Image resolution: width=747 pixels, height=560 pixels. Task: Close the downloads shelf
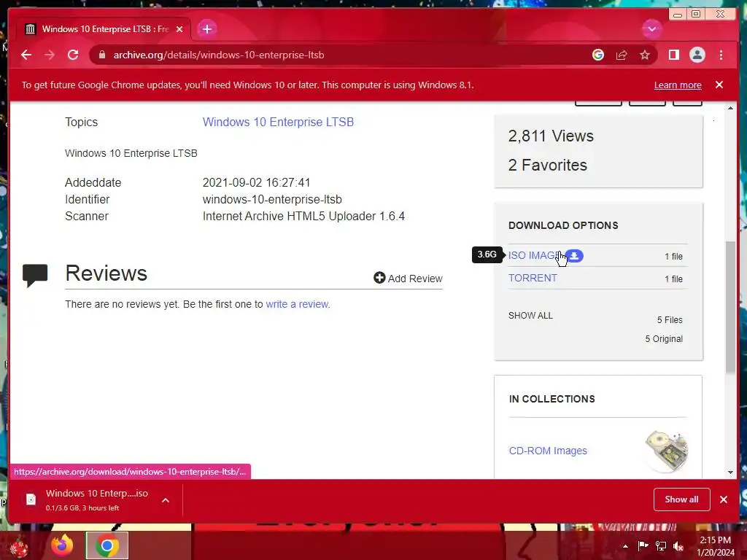pyautogui.click(x=723, y=499)
